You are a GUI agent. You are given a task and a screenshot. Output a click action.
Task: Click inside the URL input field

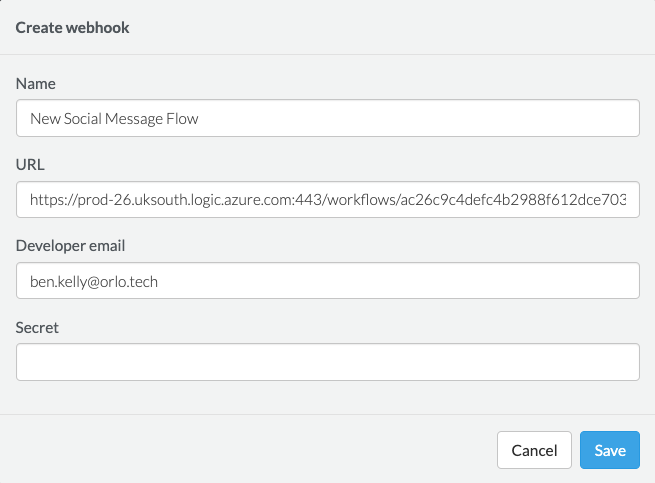coord(327,200)
